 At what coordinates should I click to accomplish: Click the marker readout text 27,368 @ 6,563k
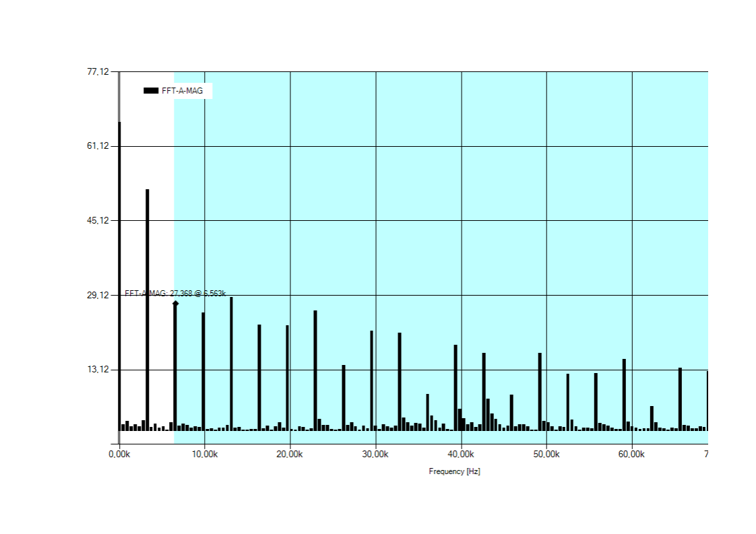pos(175,294)
